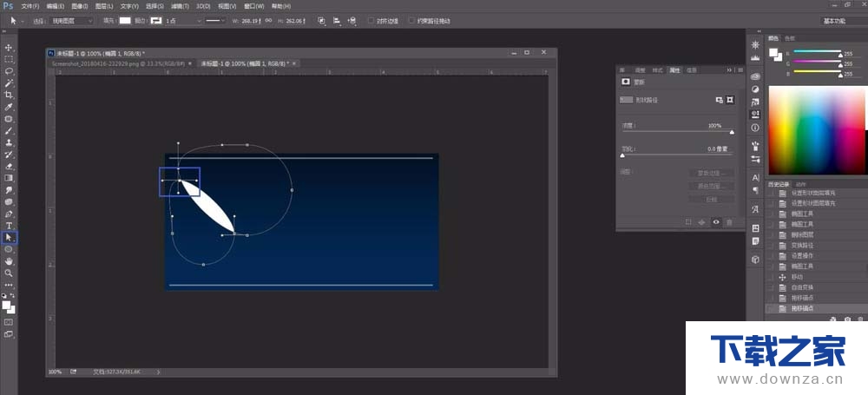Select the Rectangular Marquee tool
Screen dimensions: 868x395
9,59
